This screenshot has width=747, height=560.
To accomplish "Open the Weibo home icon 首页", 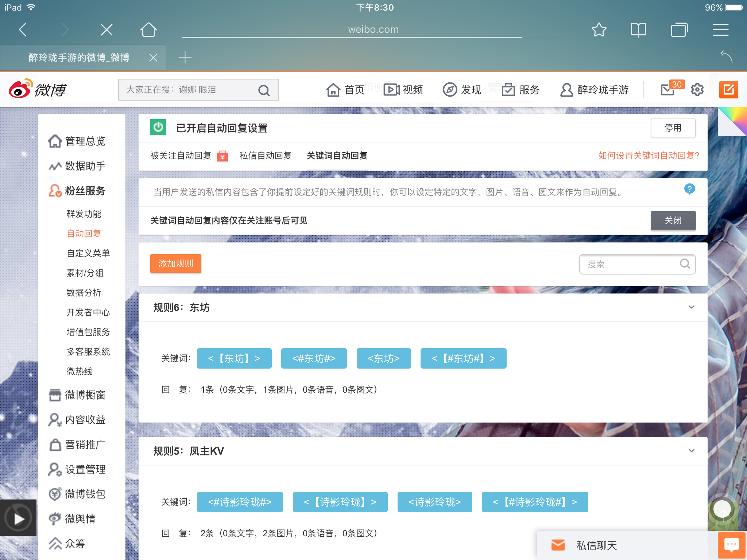I will coord(334,90).
